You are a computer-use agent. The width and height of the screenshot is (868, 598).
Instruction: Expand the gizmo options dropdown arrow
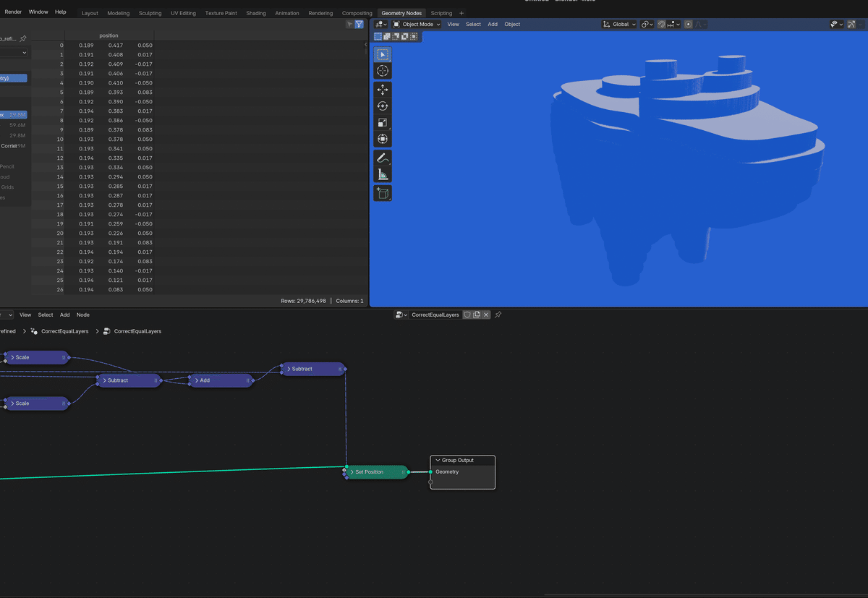coord(860,25)
